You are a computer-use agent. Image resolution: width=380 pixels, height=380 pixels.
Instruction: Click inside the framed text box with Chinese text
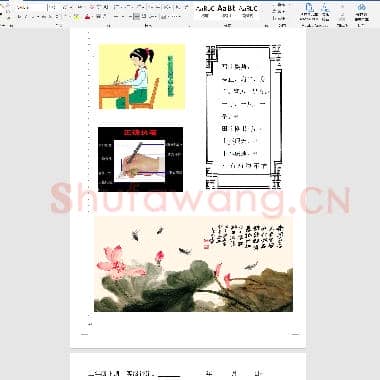244,117
